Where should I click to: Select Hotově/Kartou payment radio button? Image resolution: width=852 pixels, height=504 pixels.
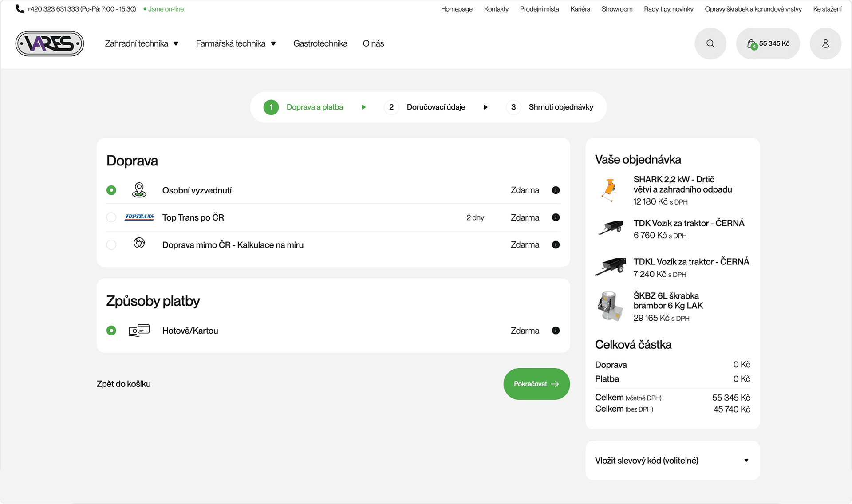point(111,331)
